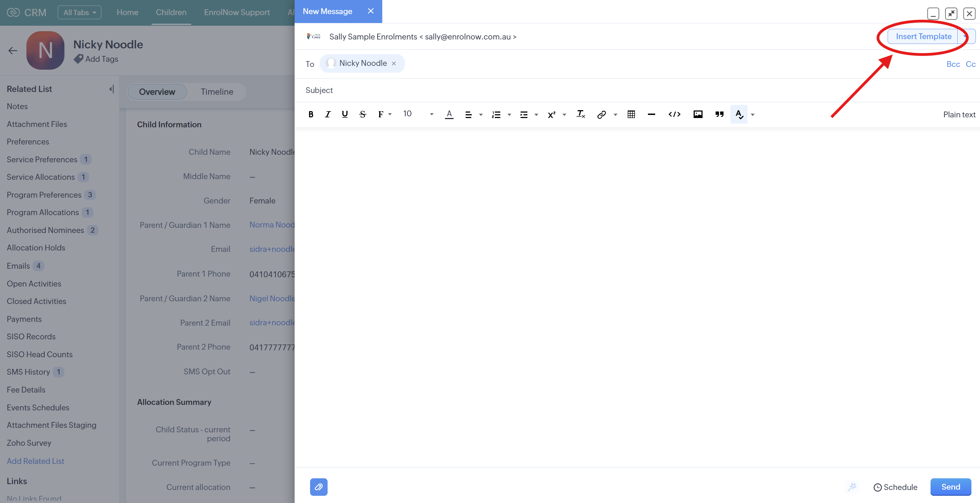Insert an image into the email body
980x503 pixels.
click(698, 114)
